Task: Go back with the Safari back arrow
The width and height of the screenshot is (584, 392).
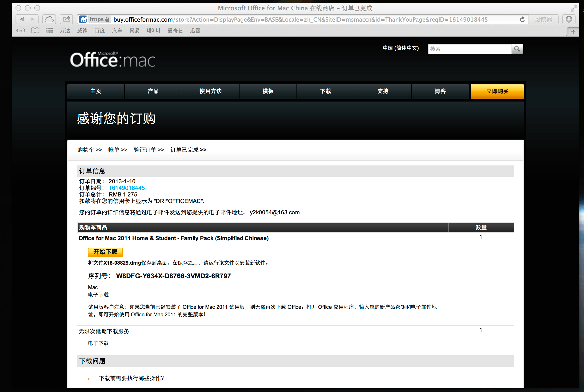Action: pos(21,19)
